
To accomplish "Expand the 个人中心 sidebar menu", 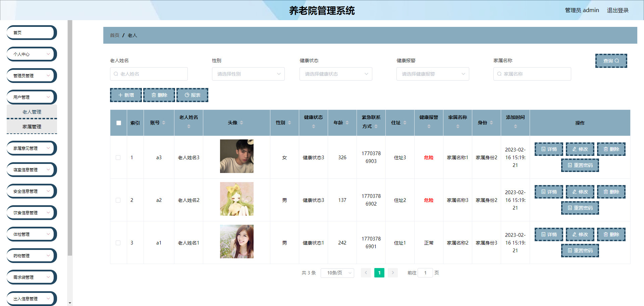I will (x=32, y=54).
